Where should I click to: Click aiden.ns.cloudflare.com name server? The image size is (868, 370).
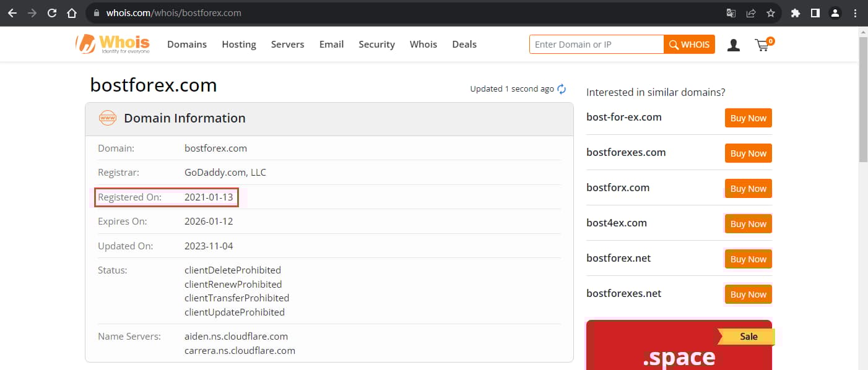click(236, 337)
